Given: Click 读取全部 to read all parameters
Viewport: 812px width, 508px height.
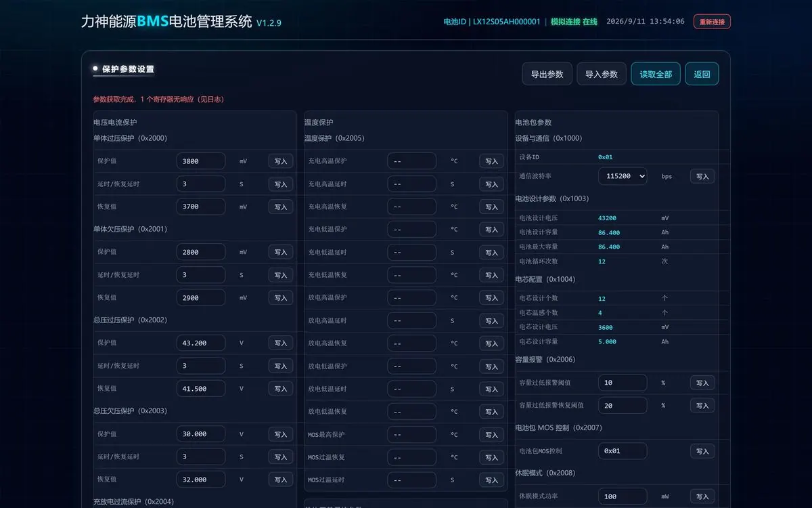Looking at the screenshot, I should (656, 74).
